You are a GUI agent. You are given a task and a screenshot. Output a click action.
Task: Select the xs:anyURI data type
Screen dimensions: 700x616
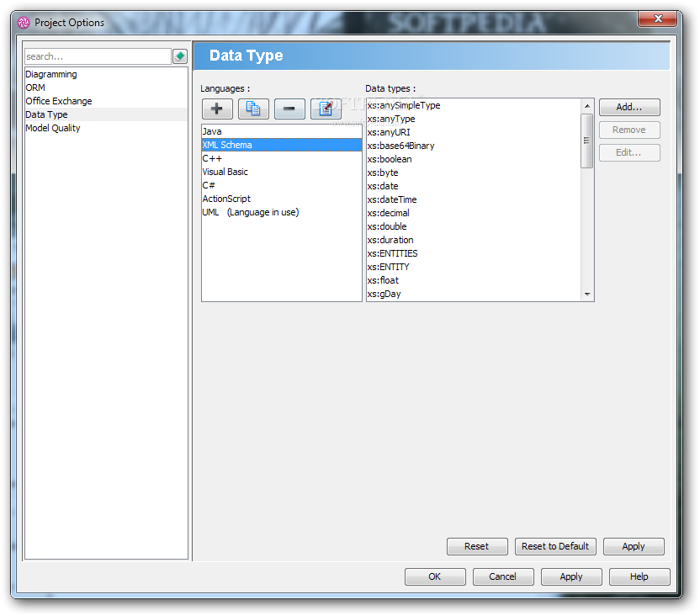point(473,132)
